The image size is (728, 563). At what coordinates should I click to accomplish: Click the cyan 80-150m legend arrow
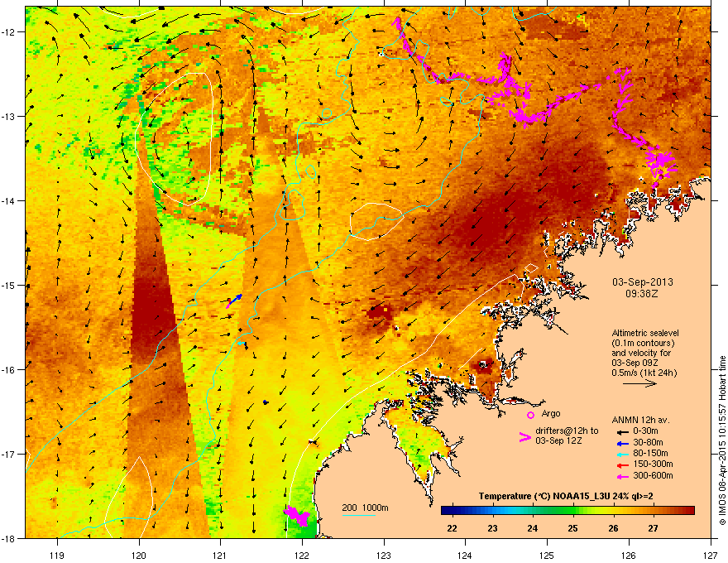(x=623, y=455)
